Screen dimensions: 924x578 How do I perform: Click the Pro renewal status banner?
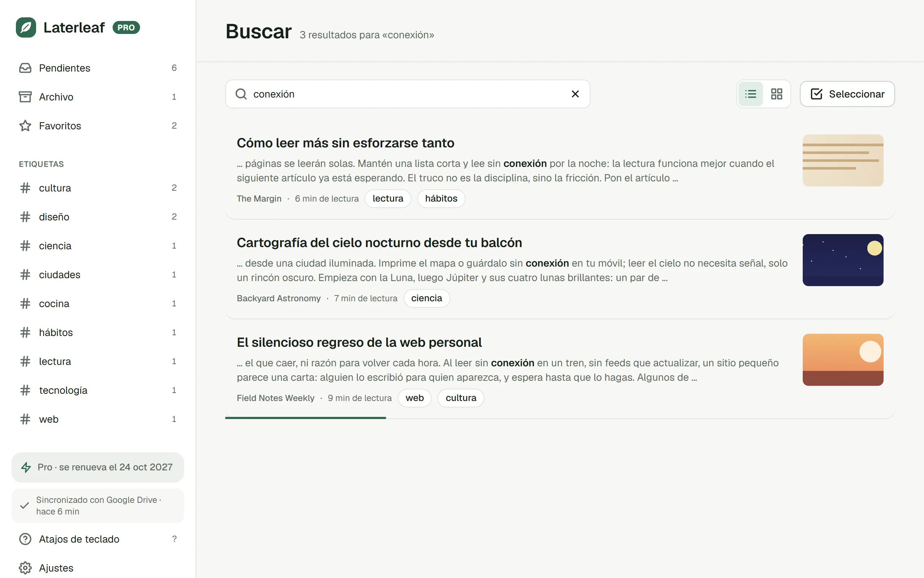pos(98,467)
